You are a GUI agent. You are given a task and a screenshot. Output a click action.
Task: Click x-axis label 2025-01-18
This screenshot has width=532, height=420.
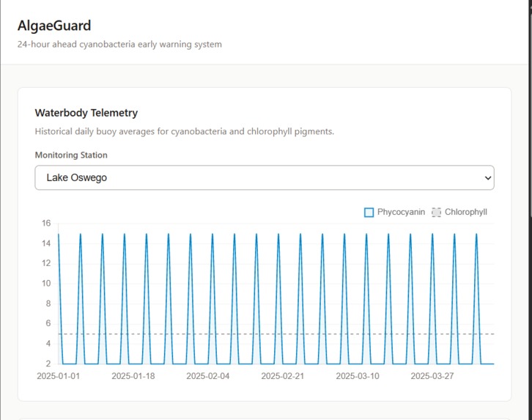pyautogui.click(x=133, y=376)
